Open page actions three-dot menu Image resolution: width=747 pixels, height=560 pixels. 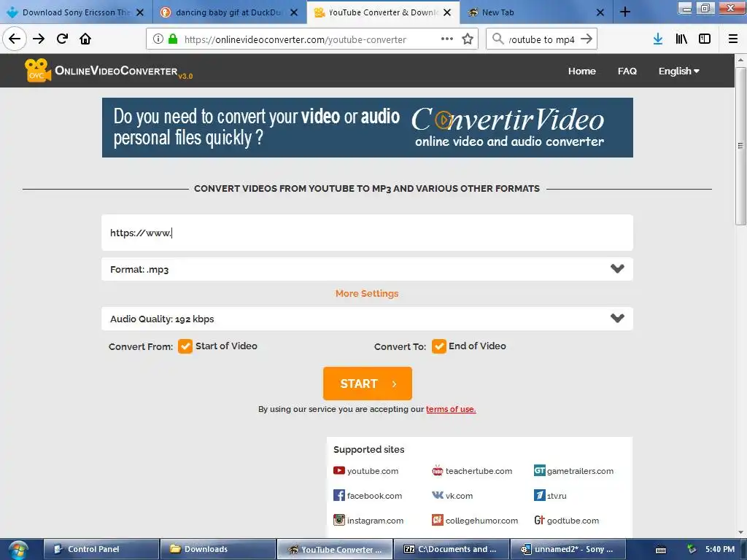pos(447,39)
